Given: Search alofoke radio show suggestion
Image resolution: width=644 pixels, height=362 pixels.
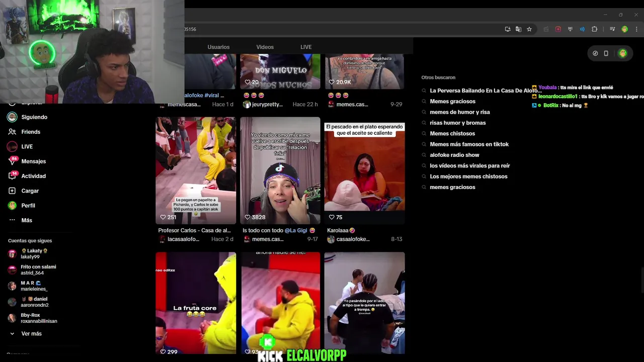Looking at the screenshot, I should coord(454,155).
